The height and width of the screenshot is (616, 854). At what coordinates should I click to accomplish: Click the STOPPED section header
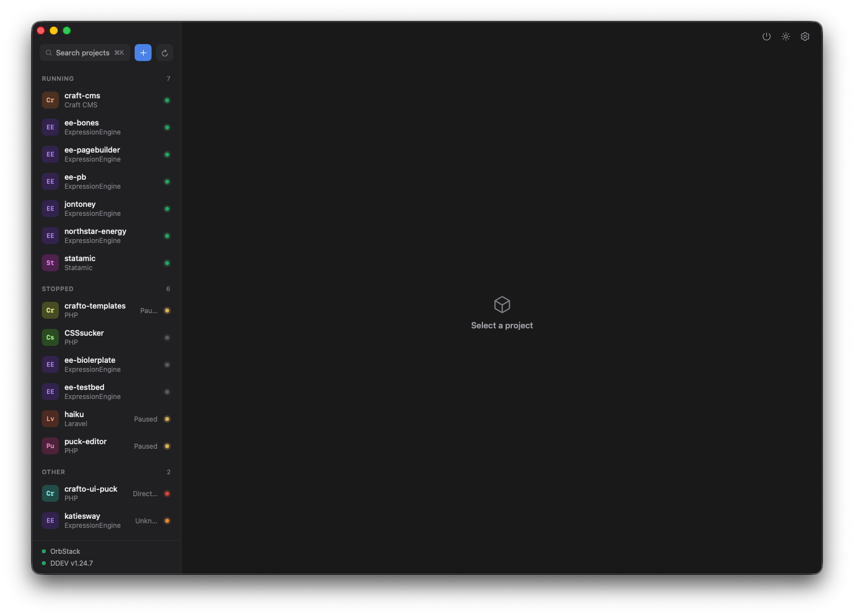coord(58,289)
